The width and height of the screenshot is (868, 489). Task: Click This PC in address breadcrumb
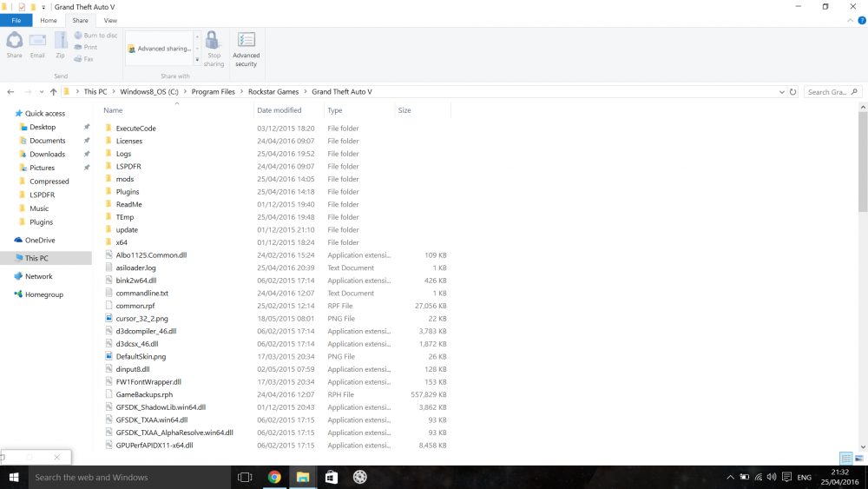click(95, 92)
